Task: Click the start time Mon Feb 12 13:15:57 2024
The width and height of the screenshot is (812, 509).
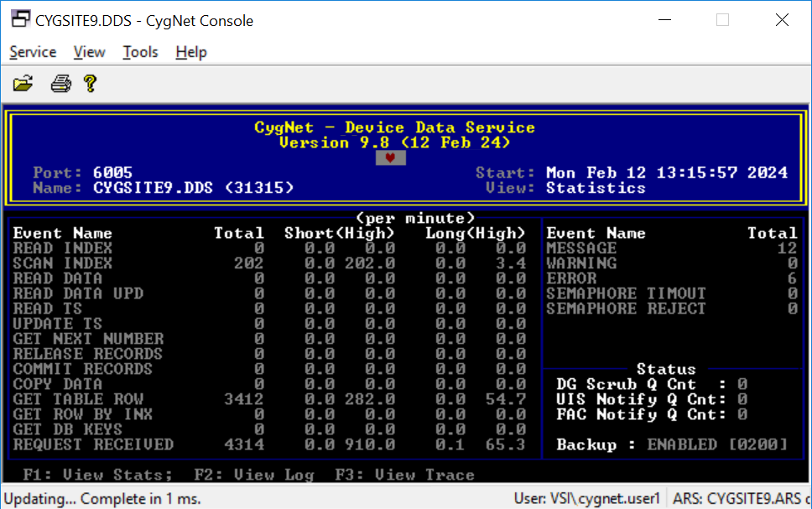Action: tap(667, 173)
